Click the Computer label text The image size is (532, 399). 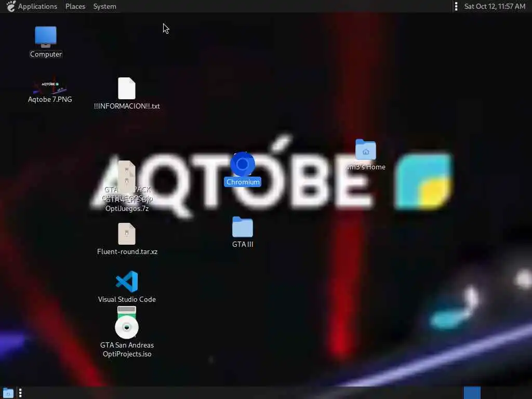pos(46,54)
